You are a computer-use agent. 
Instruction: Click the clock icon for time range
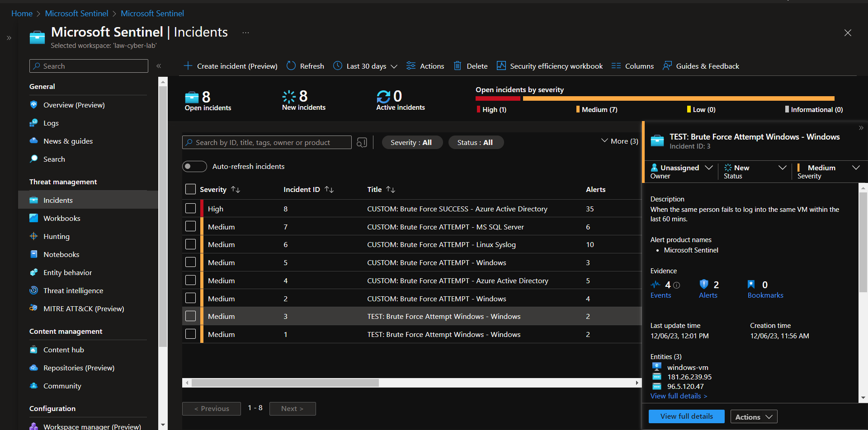click(338, 66)
